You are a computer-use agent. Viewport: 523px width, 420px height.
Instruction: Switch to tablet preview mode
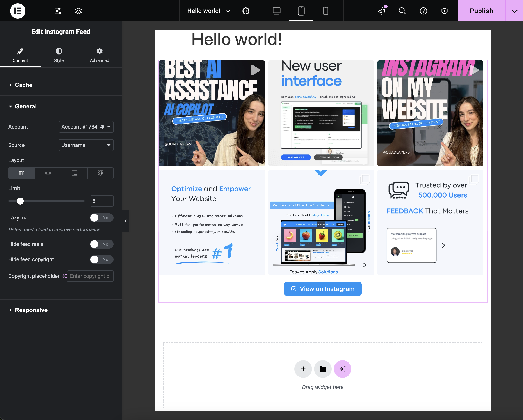pyautogui.click(x=301, y=11)
